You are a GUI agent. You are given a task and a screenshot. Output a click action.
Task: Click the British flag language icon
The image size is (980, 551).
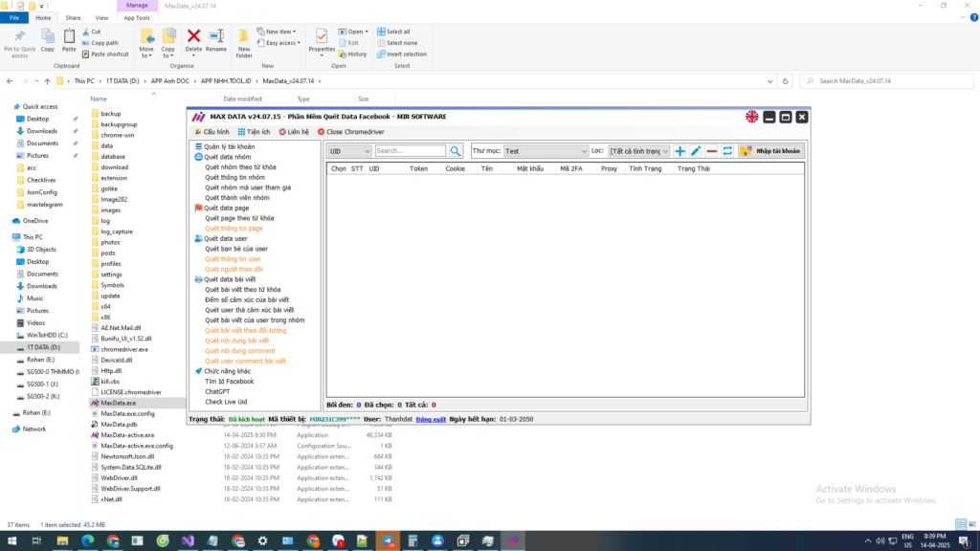click(754, 116)
